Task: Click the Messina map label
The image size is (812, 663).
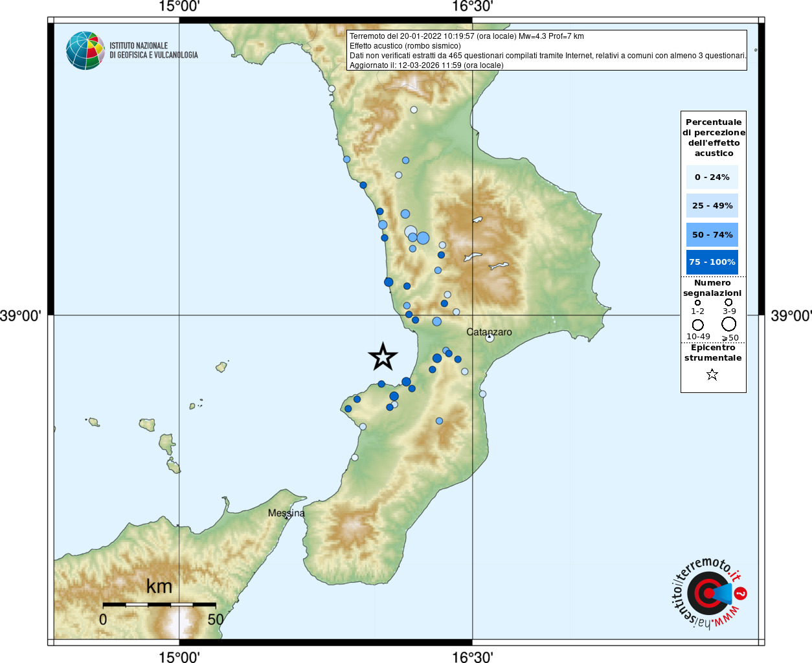Action: point(286,512)
